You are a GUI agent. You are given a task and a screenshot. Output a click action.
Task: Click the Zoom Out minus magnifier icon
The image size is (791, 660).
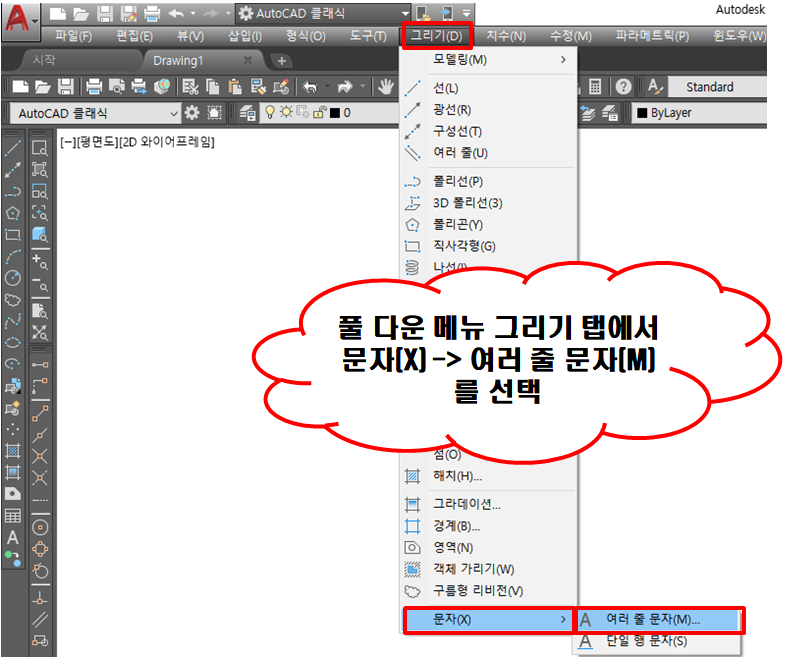point(40,284)
